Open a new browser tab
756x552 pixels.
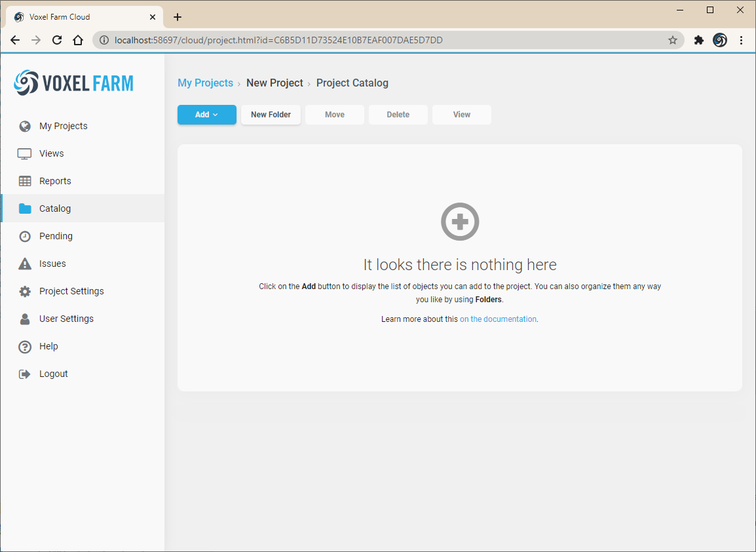[178, 17]
